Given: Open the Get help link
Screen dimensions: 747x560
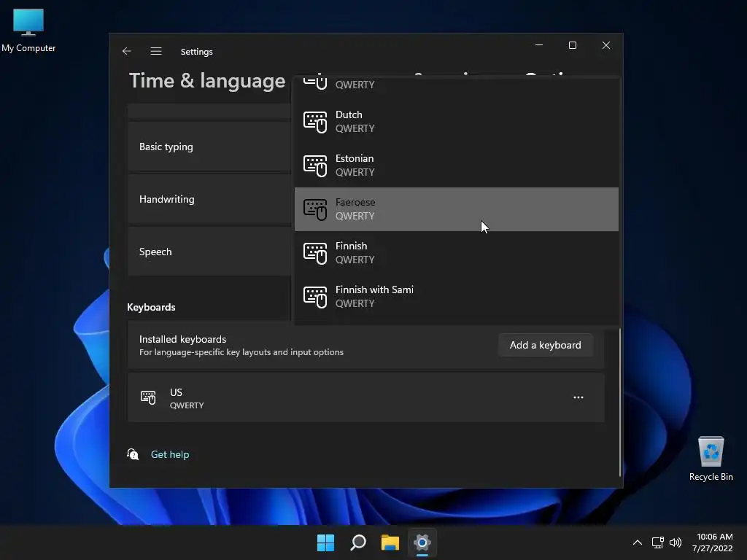Looking at the screenshot, I should coord(170,455).
